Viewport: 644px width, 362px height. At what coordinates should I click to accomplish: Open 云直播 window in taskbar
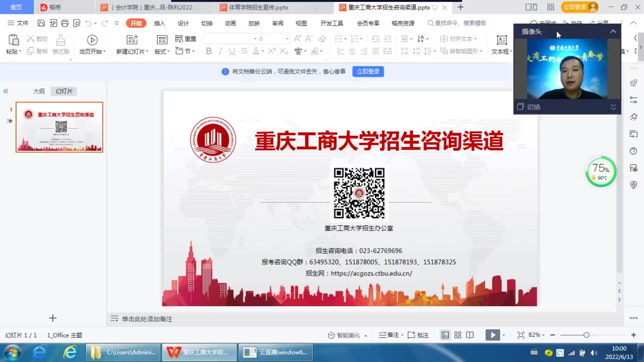(x=276, y=352)
